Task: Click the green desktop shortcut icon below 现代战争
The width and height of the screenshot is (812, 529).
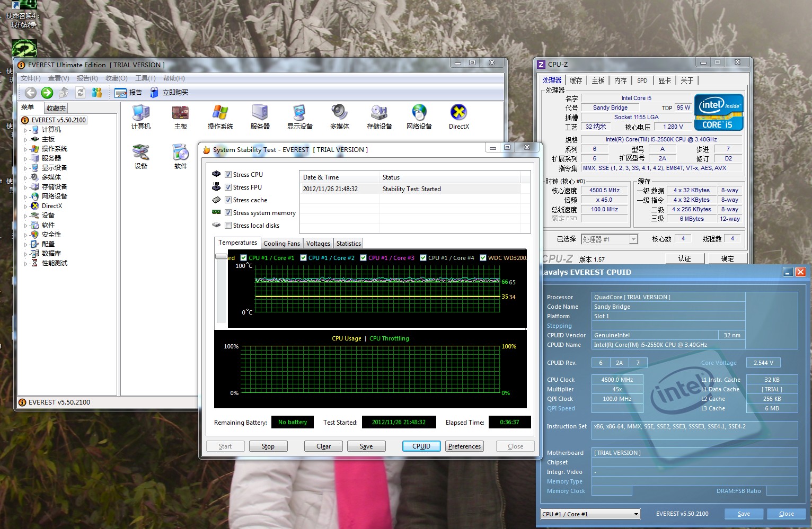Action: 24,49
